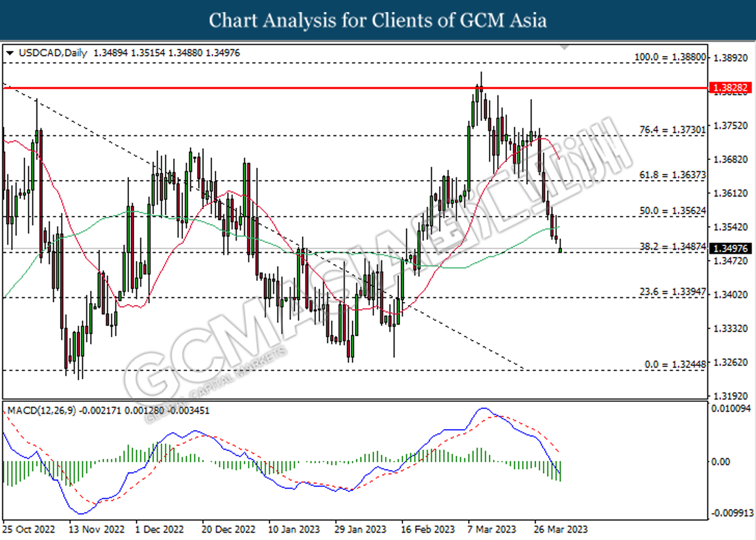Click the MACD scale value 0.00

point(720,462)
